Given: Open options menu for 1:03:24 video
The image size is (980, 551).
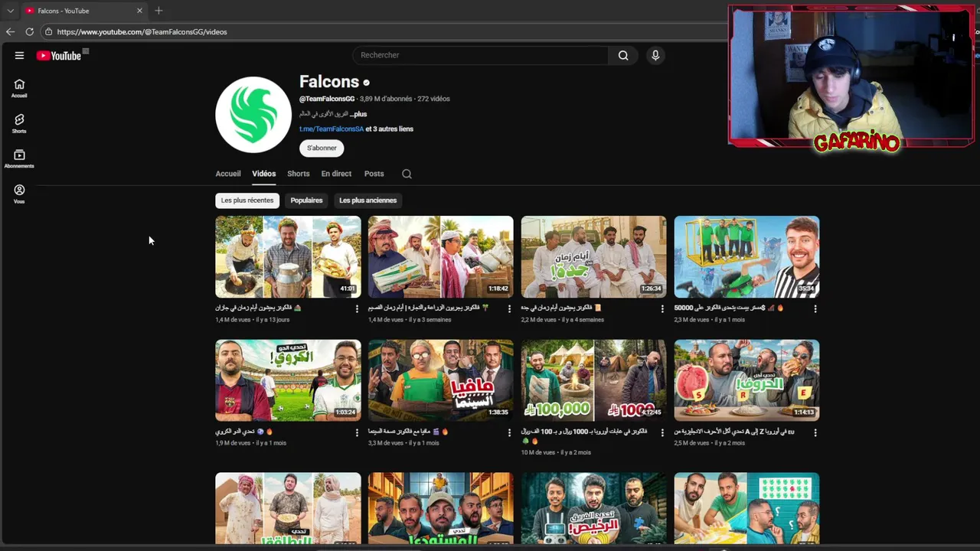Looking at the screenshot, I should click(357, 432).
